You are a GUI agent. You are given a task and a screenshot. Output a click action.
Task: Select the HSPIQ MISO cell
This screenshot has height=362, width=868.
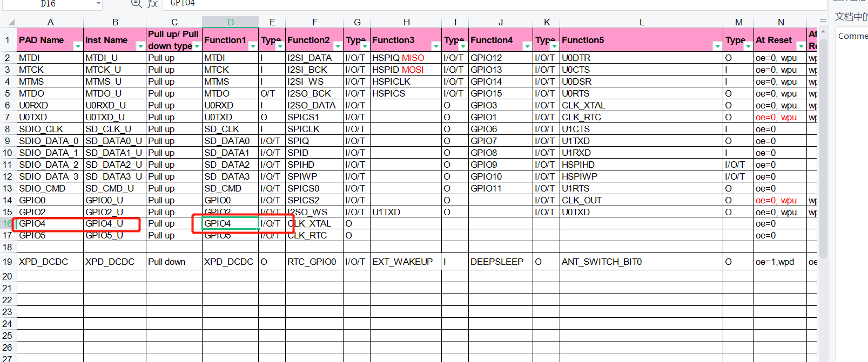coord(406,58)
